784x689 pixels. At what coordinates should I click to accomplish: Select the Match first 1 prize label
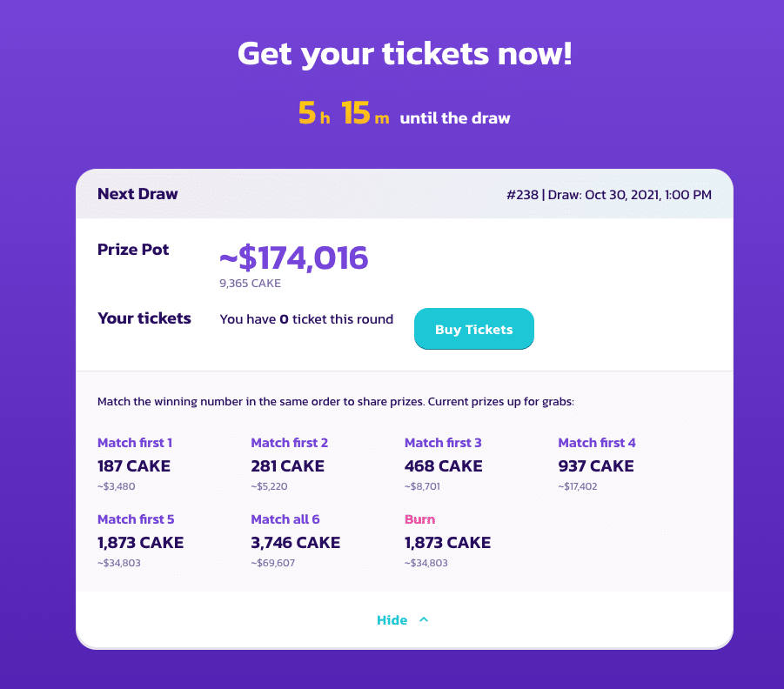(x=135, y=443)
